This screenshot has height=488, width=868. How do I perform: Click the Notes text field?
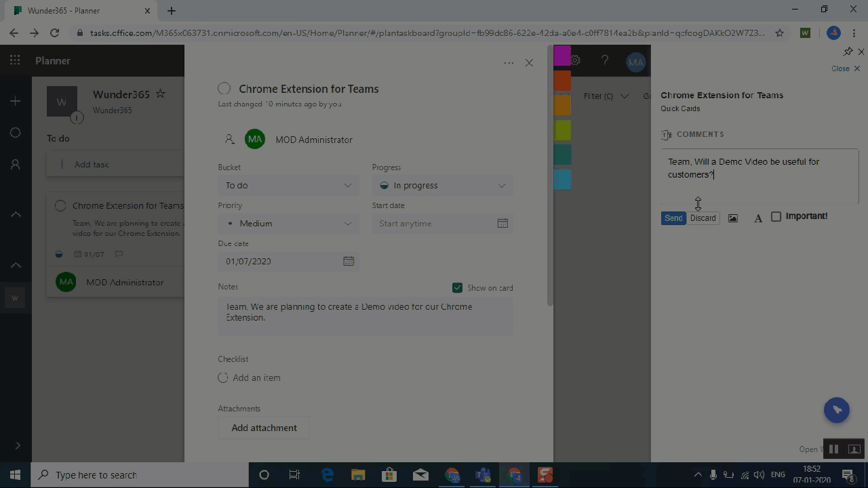click(365, 316)
